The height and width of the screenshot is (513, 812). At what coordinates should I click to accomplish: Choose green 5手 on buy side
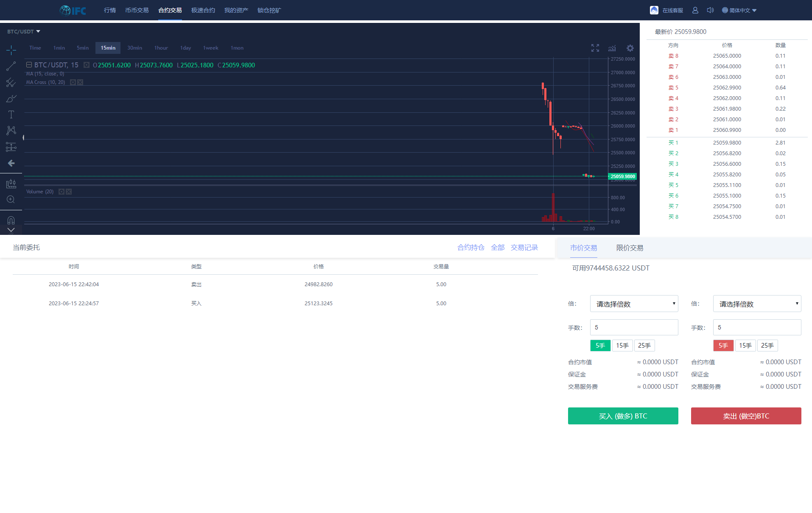pos(600,346)
